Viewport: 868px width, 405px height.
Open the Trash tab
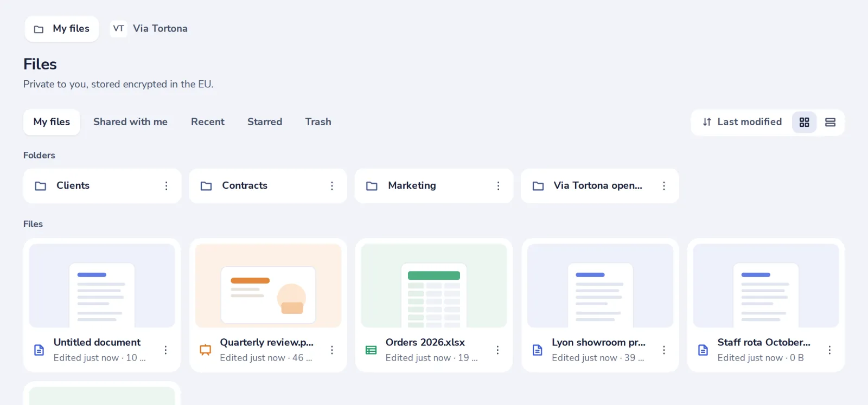(318, 122)
